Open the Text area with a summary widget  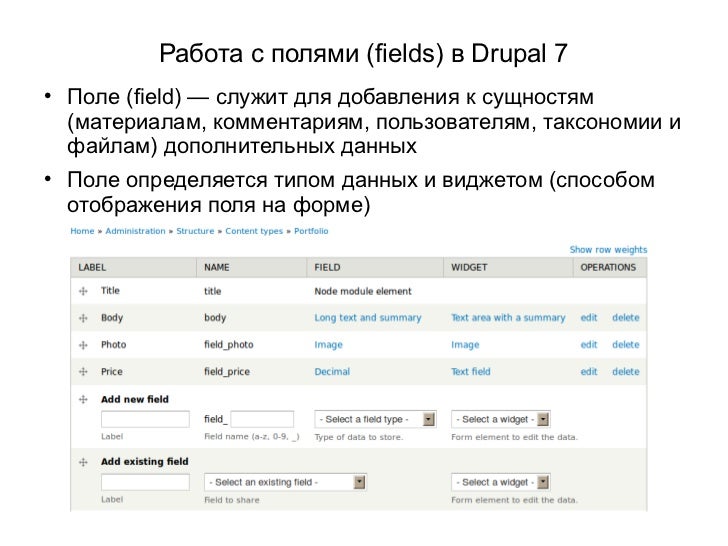click(x=508, y=318)
